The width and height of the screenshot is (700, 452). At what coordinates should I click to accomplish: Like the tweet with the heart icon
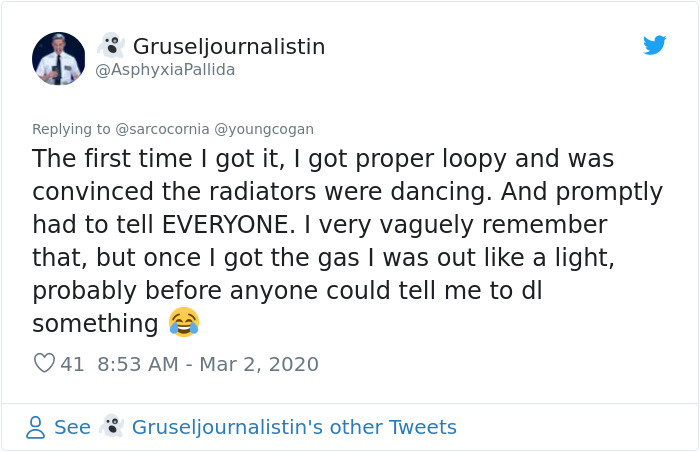pyautogui.click(x=45, y=363)
